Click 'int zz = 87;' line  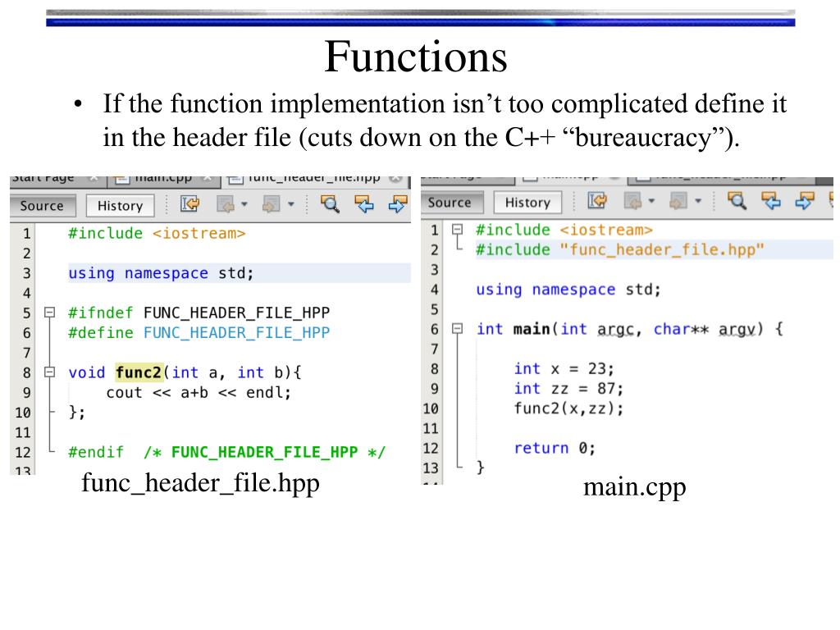pos(568,388)
